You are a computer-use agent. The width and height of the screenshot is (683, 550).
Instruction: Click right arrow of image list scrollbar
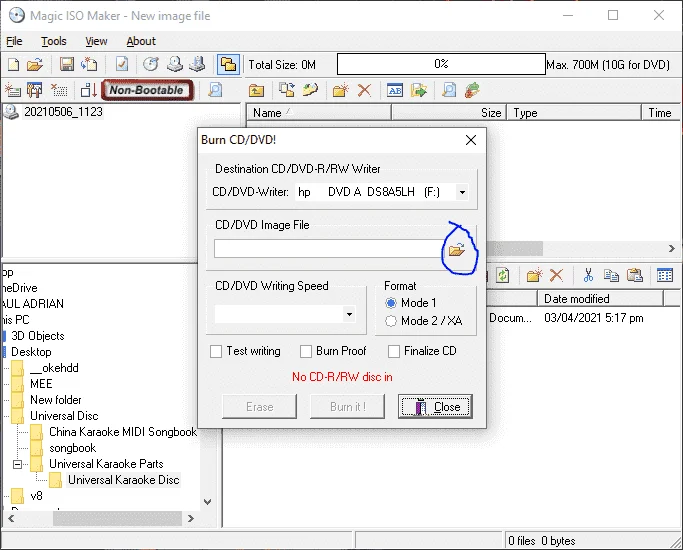coord(672,249)
